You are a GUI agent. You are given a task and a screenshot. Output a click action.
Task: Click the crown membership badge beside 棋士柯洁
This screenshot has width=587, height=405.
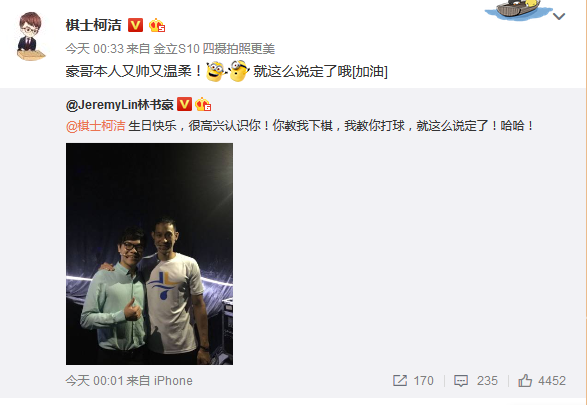coord(157,25)
